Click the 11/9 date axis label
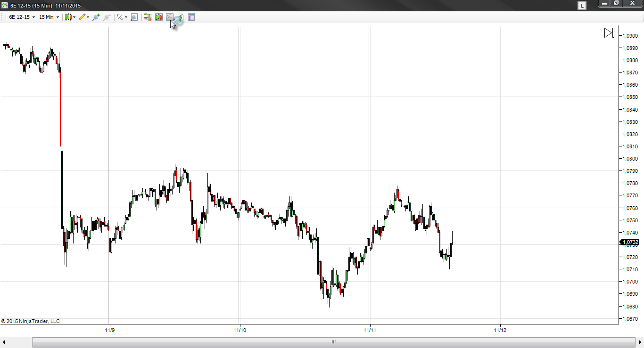The image size is (644, 348). (x=110, y=330)
